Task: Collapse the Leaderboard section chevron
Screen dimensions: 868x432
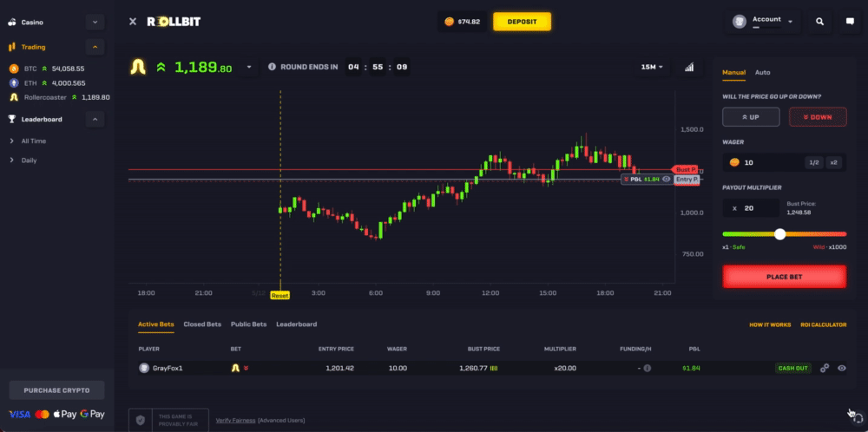Action: click(95, 119)
